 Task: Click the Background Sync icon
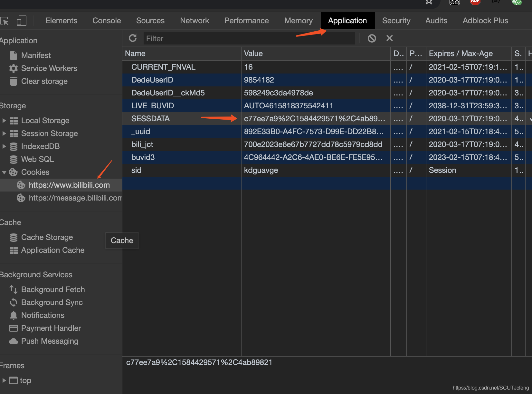[x=14, y=302]
